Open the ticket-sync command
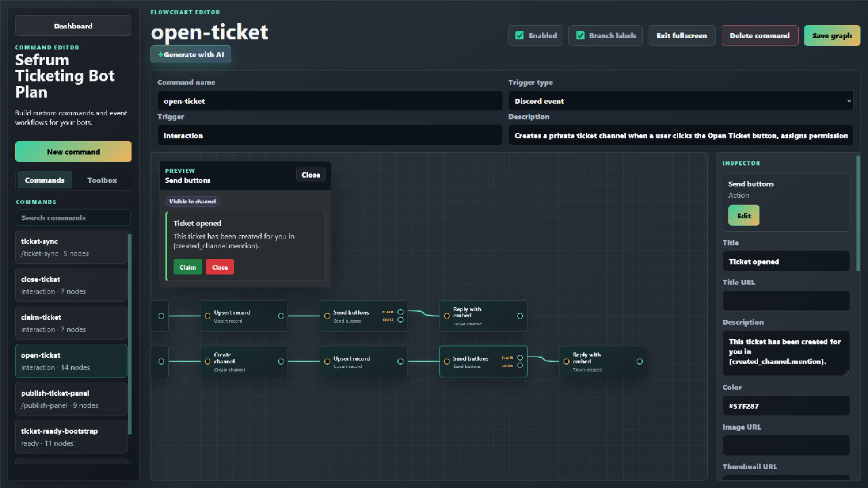Viewport: 868px width, 488px height. click(71, 247)
